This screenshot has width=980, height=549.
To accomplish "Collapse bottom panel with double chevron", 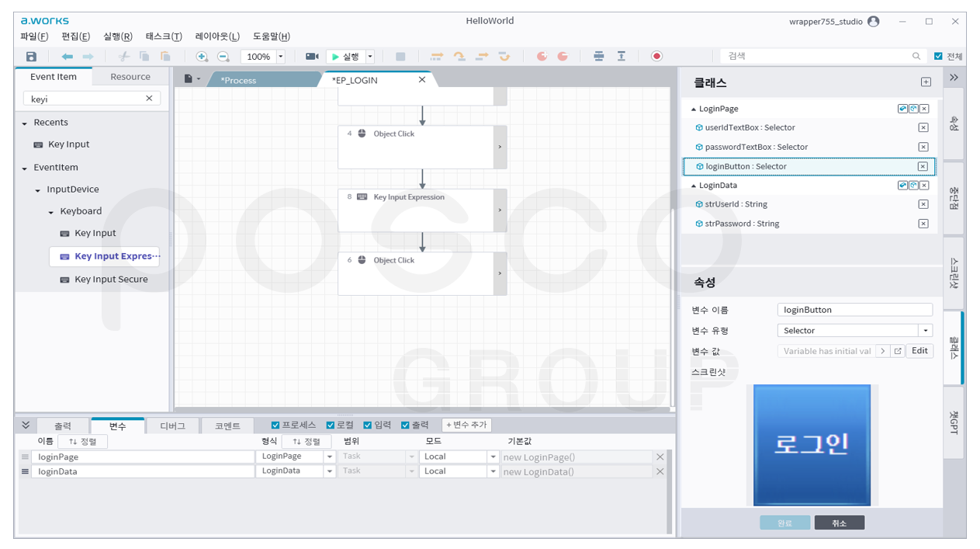I will pyautogui.click(x=26, y=425).
